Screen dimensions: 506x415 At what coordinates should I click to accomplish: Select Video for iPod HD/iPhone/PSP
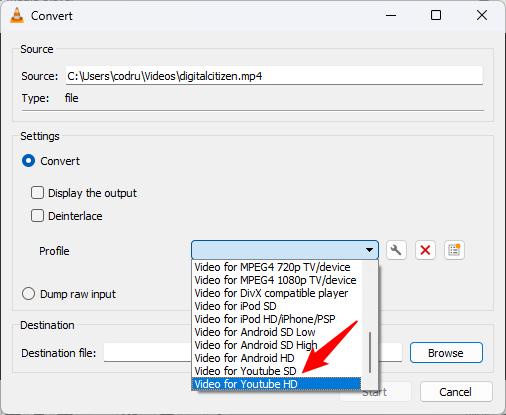point(276,319)
